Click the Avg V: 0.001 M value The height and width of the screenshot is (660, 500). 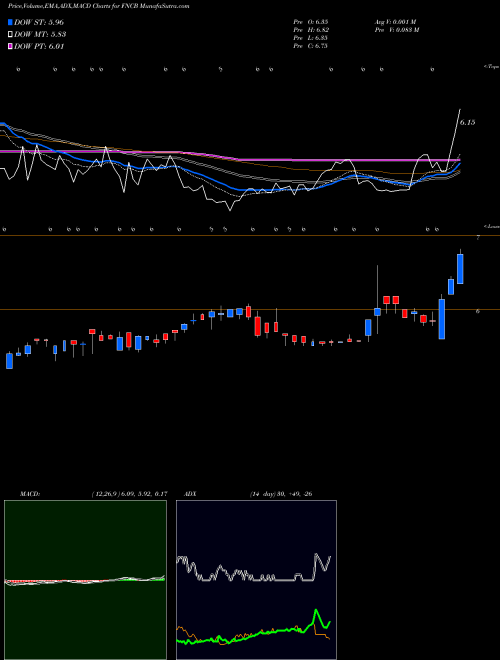395,21
